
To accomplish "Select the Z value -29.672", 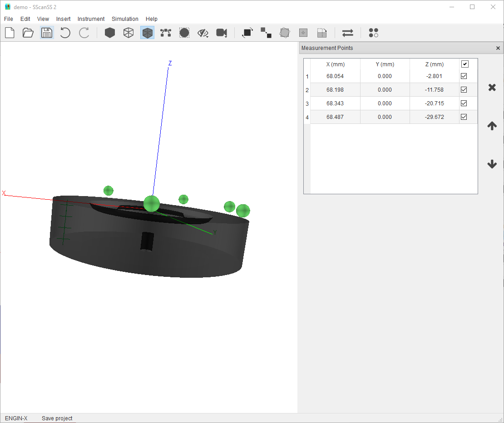I will [434, 117].
